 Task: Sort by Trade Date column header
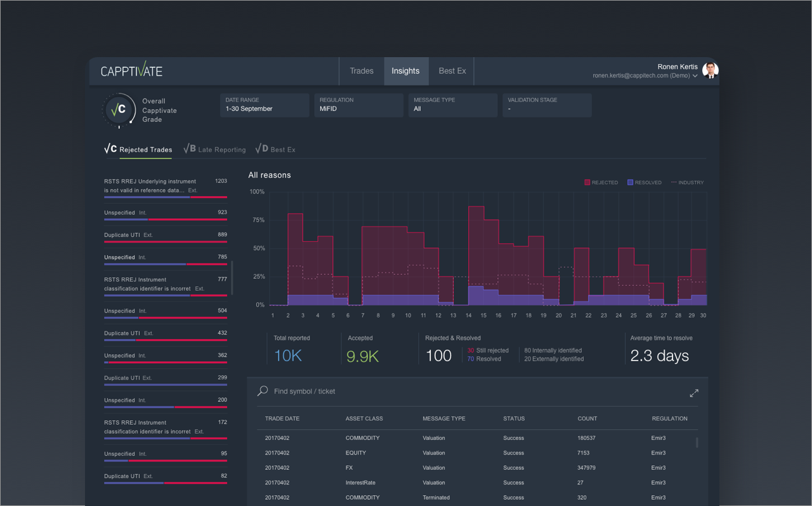[x=282, y=419]
